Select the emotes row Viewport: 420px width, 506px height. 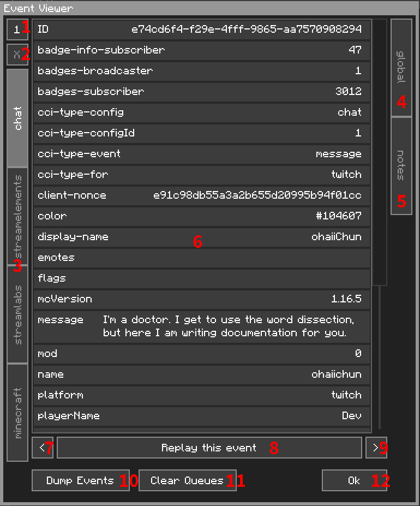click(202, 258)
